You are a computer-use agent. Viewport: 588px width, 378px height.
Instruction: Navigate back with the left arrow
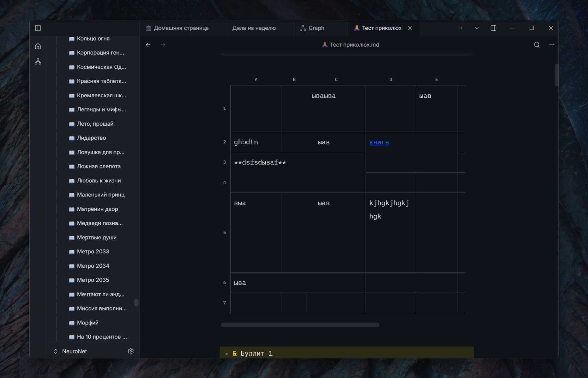tap(148, 45)
